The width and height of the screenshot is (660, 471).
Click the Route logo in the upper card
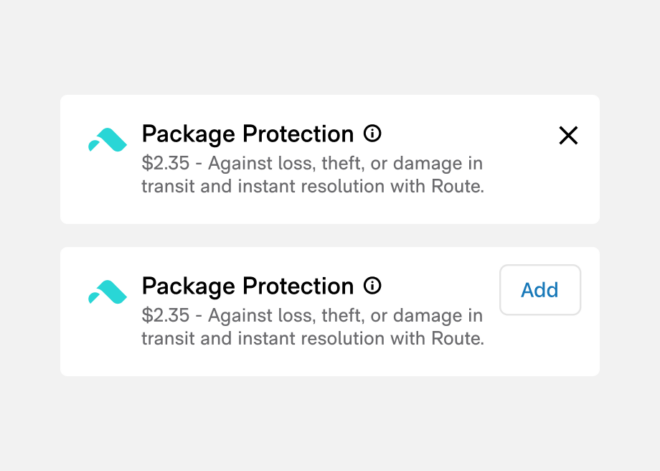click(107, 140)
